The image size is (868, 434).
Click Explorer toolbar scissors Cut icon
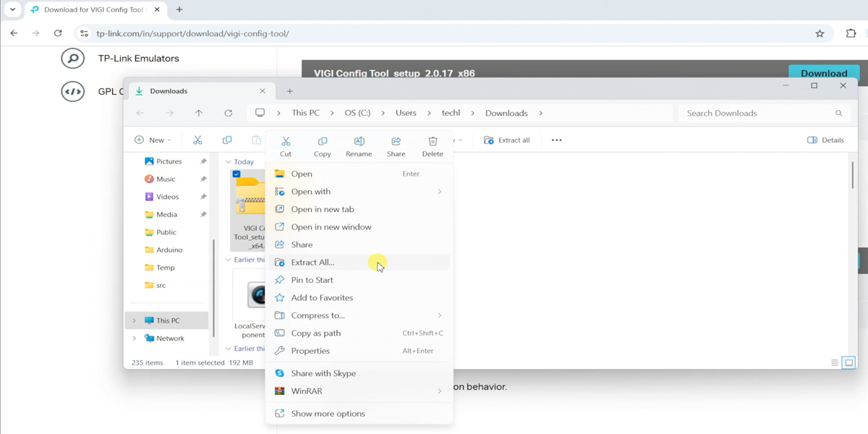[197, 140]
